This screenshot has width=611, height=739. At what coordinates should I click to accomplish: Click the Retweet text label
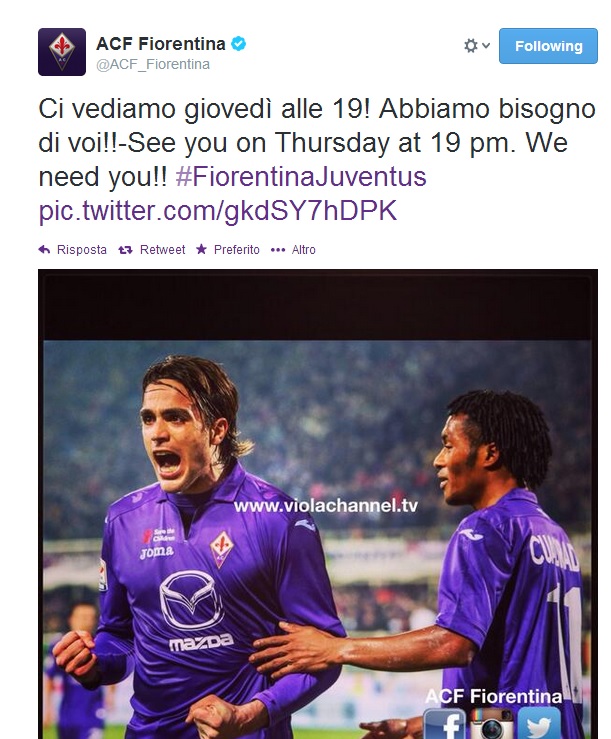pyautogui.click(x=162, y=250)
